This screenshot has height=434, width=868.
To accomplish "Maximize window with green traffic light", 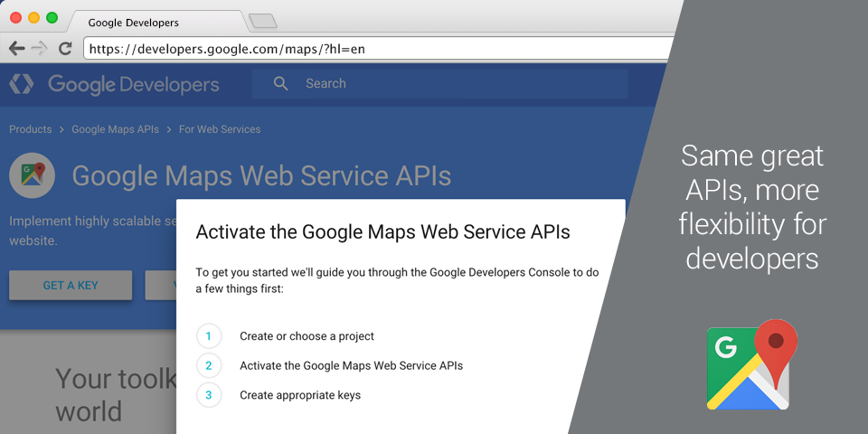I will 52,17.
